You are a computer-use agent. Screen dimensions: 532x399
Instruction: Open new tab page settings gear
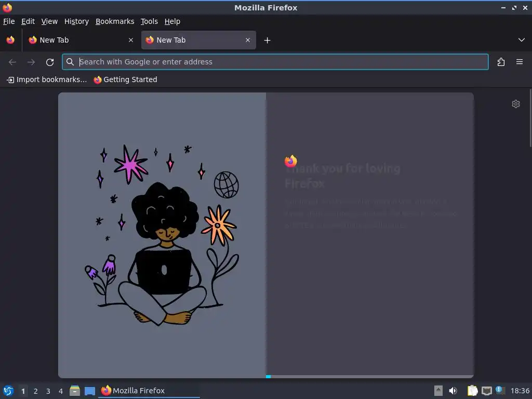[516, 104]
